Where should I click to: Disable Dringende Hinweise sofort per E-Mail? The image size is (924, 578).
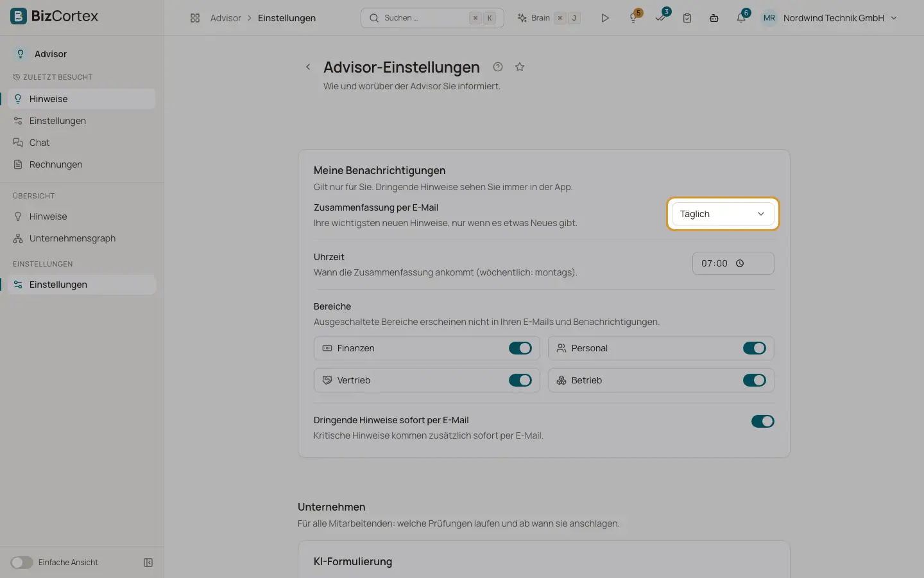763,421
